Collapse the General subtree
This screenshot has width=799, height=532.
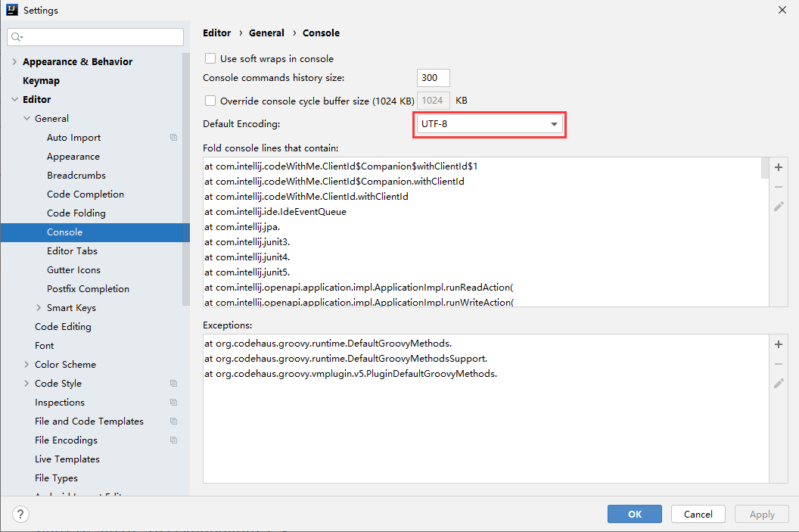click(26, 118)
